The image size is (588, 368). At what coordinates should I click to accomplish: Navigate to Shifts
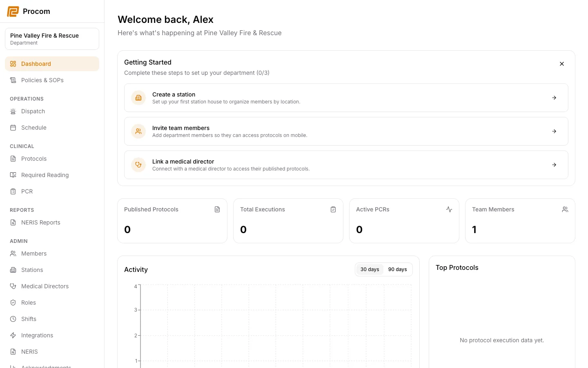pos(52,319)
